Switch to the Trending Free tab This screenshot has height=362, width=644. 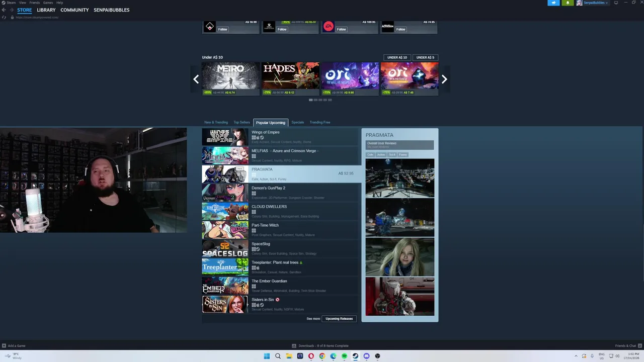coord(320,122)
